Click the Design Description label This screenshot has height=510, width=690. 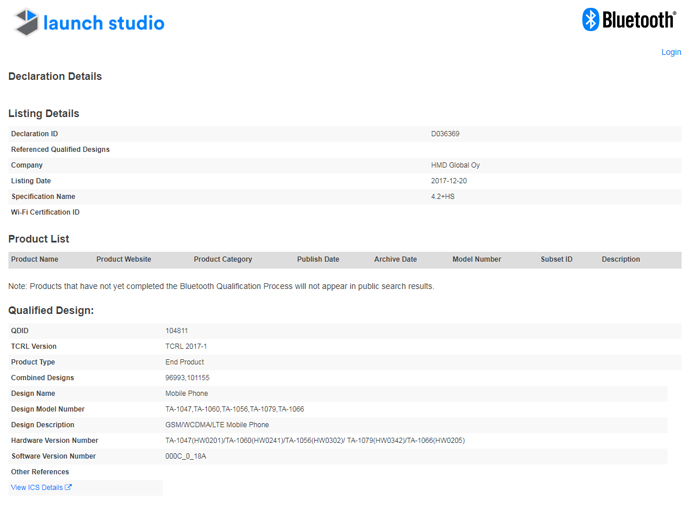[43, 425]
